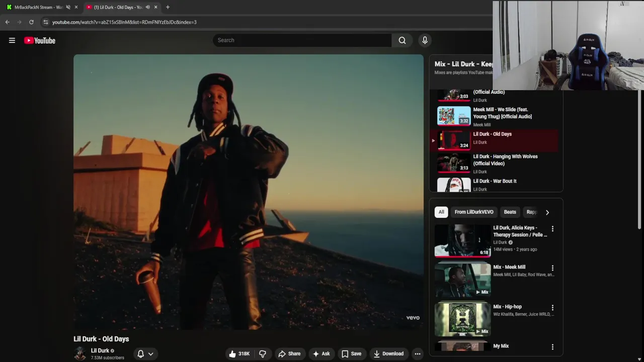Click 'Mix - Hip-hop' recommendation title
This screenshot has width=644, height=362.
tap(508, 307)
